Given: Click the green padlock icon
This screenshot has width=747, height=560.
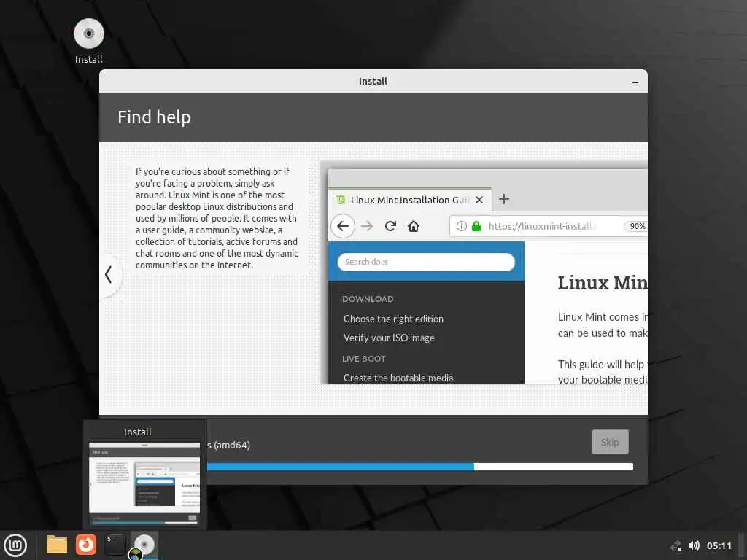Looking at the screenshot, I should 476,226.
